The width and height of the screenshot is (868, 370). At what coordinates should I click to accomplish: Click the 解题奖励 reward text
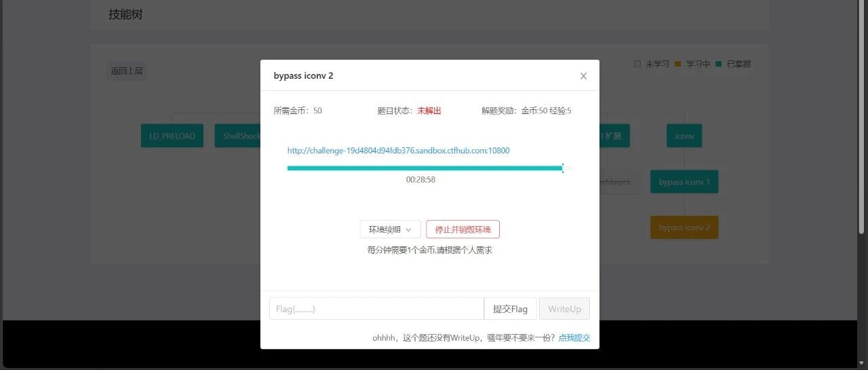click(526, 111)
